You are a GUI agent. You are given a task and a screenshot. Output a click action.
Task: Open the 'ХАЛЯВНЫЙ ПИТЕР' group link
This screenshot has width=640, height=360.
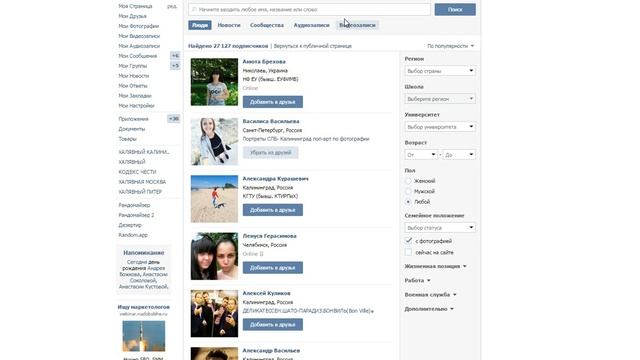[x=140, y=192]
